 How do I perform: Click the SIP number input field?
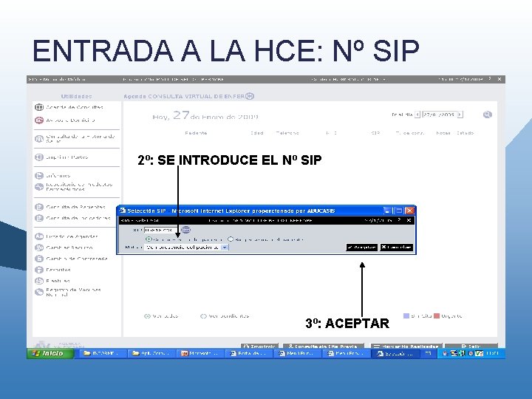160,230
